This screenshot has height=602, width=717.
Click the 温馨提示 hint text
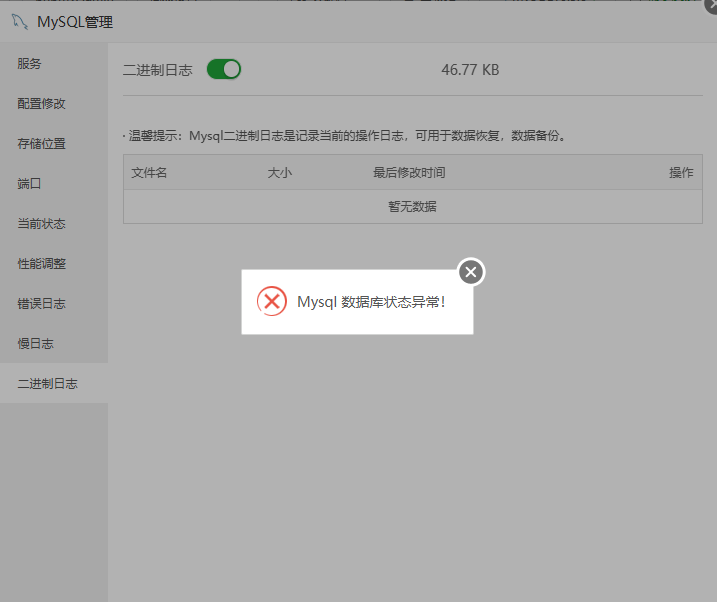coord(347,136)
